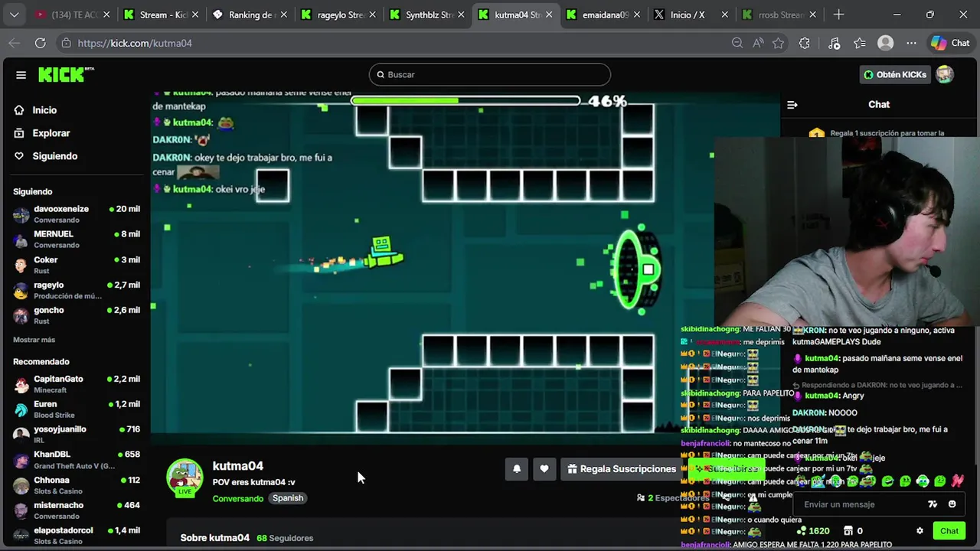Open browser settings and more menu
The image size is (980, 551).
[x=911, y=44]
